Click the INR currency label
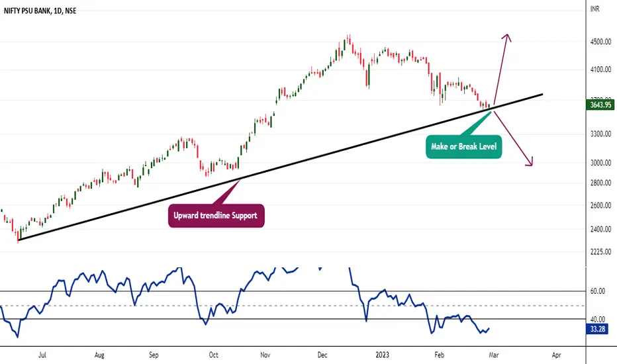 click(x=594, y=9)
